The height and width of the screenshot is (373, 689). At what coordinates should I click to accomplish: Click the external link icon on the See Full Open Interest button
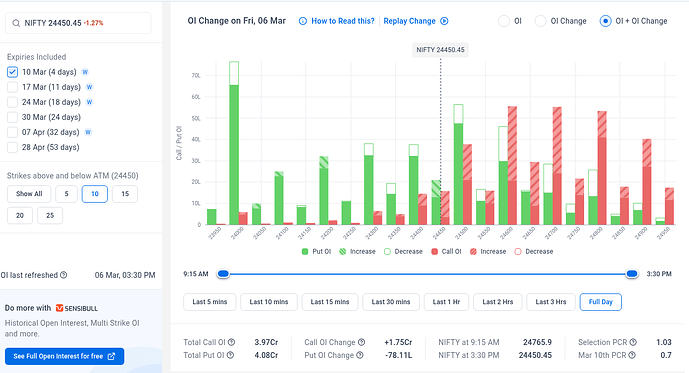tap(111, 356)
